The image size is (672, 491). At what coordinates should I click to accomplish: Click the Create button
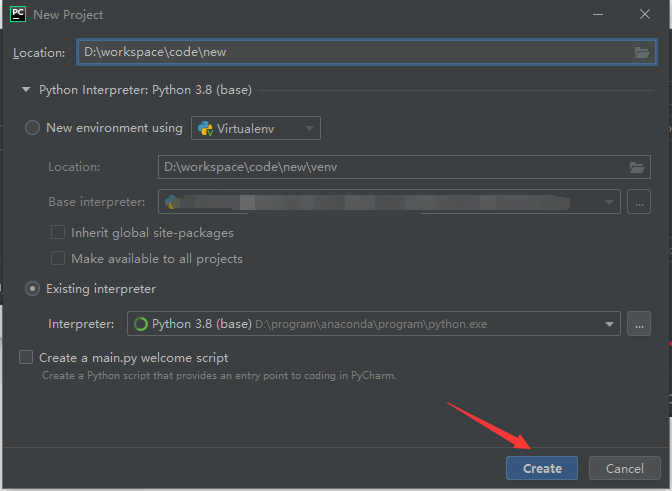click(x=542, y=468)
